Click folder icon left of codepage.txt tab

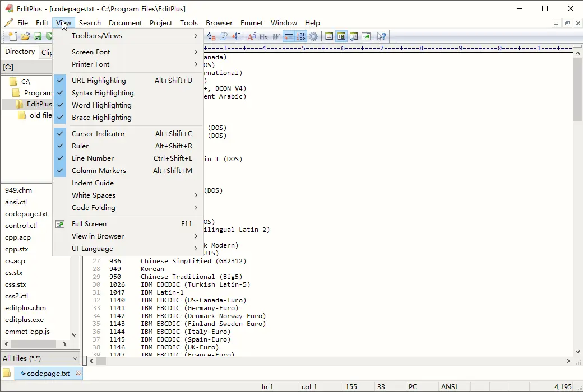coord(7,372)
